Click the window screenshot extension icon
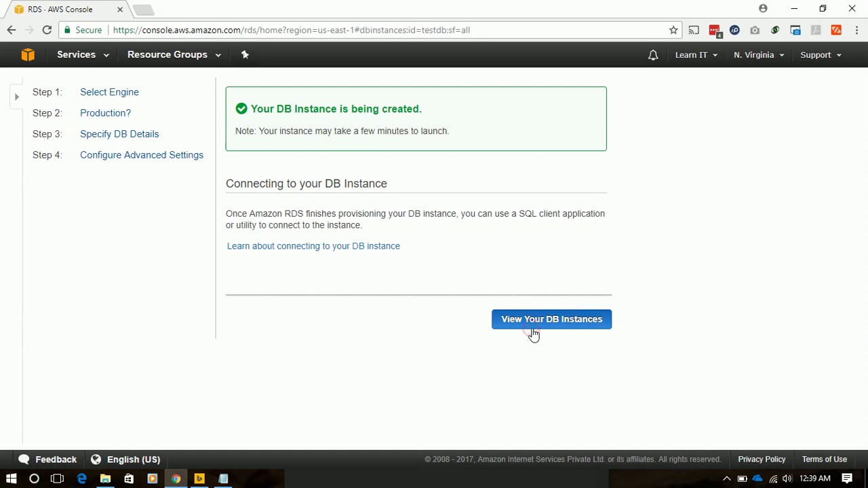Image resolution: width=868 pixels, height=488 pixels. coord(795,30)
